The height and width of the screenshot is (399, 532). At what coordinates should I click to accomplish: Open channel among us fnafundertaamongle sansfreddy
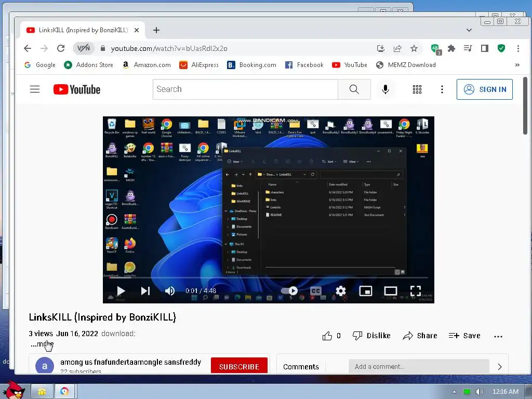pos(130,362)
